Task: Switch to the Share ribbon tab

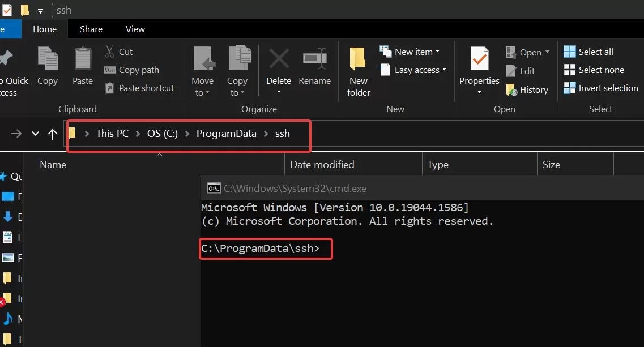Action: [x=91, y=29]
